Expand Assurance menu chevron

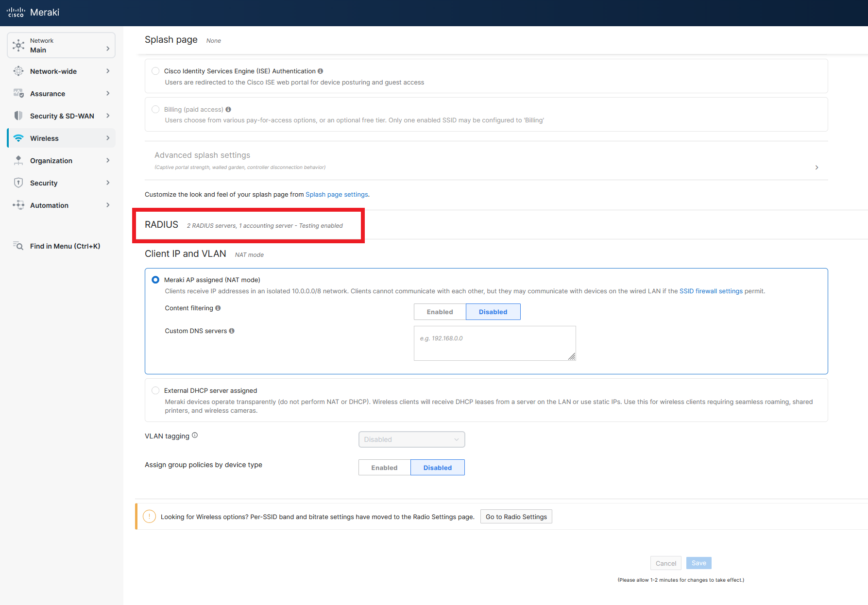(108, 93)
